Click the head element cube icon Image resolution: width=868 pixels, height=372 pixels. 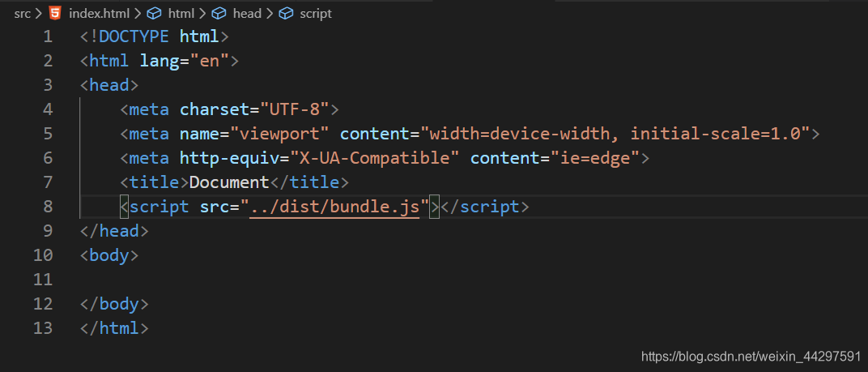pyautogui.click(x=219, y=13)
